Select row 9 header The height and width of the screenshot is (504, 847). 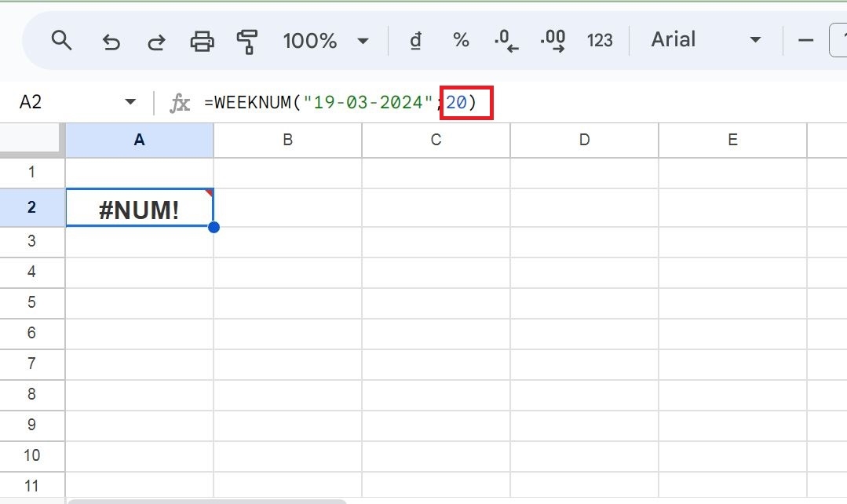(x=32, y=425)
